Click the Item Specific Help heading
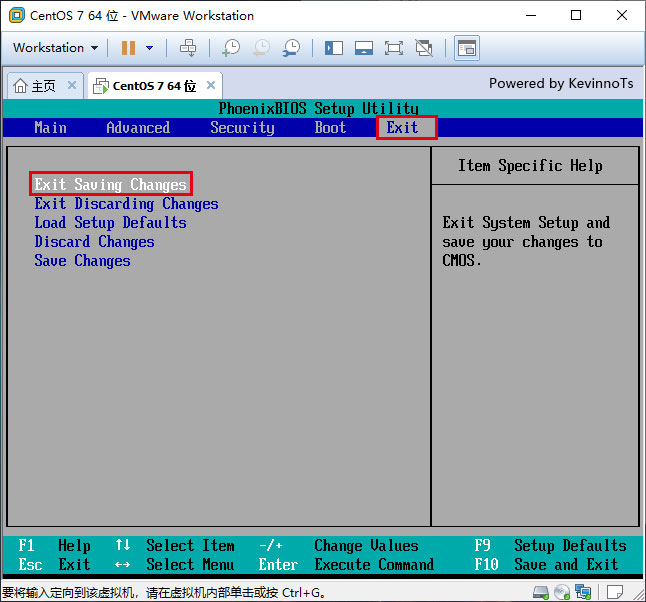Viewport: 646px width, 602px height. click(530, 166)
